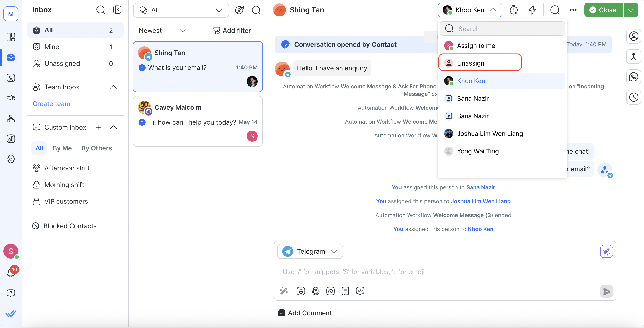Open the emoji picker in message composer

(301, 291)
